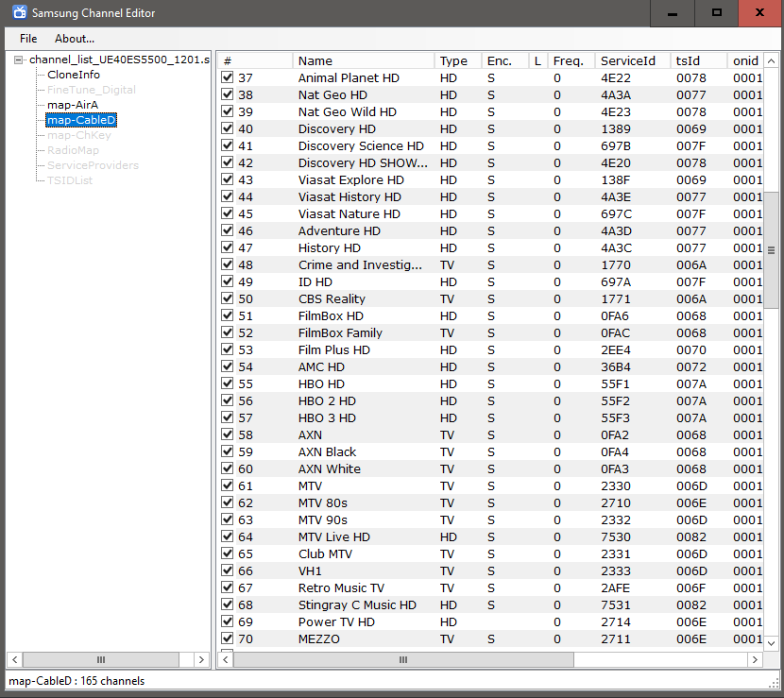
Task: Select CloneInfo in the tree
Action: tap(74, 75)
